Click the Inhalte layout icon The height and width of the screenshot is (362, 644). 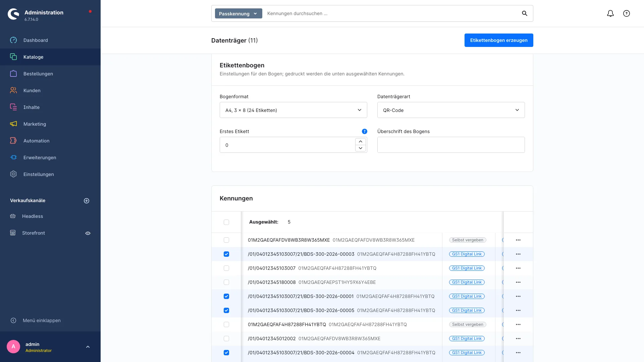[13, 107]
